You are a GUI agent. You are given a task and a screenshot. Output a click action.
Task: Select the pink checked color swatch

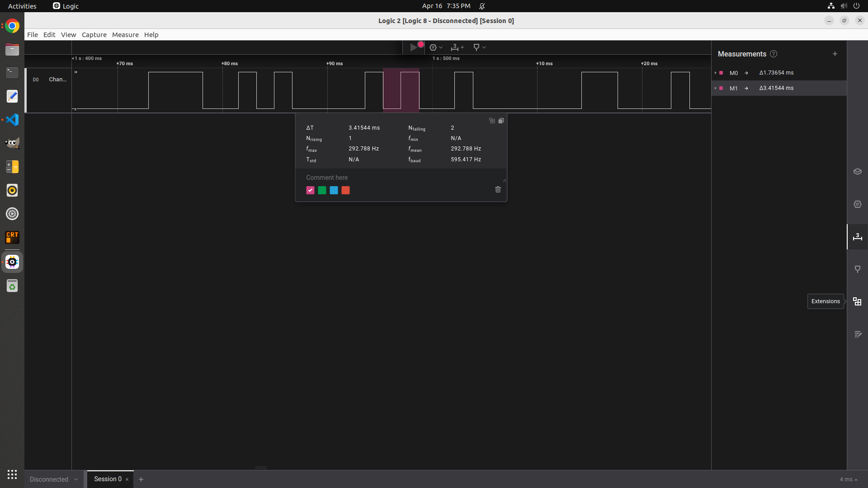[x=310, y=190]
